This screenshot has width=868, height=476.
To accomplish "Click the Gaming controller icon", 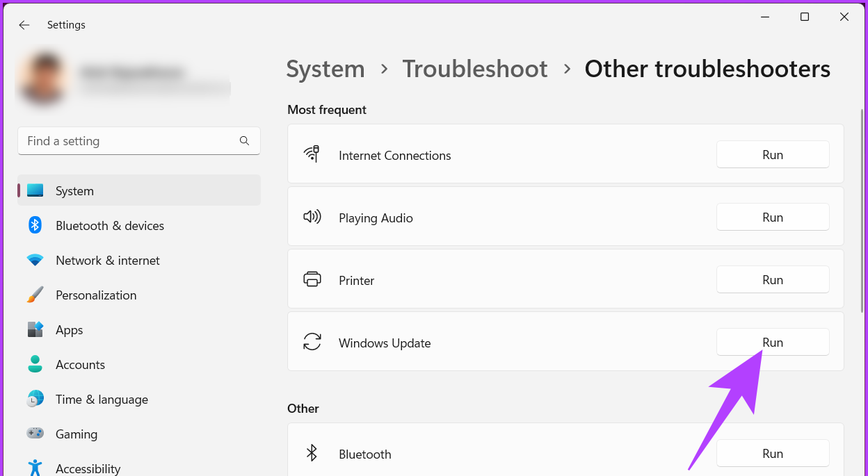I will (x=35, y=434).
